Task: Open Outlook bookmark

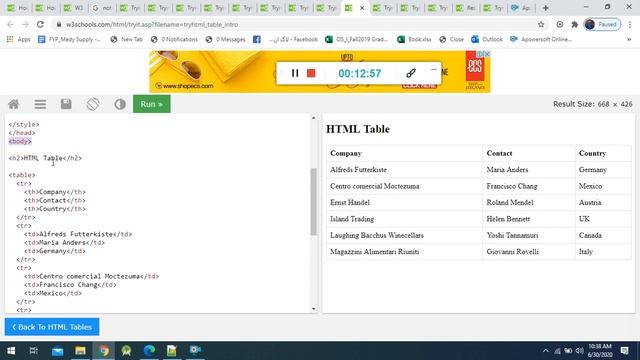Action: tap(487, 39)
